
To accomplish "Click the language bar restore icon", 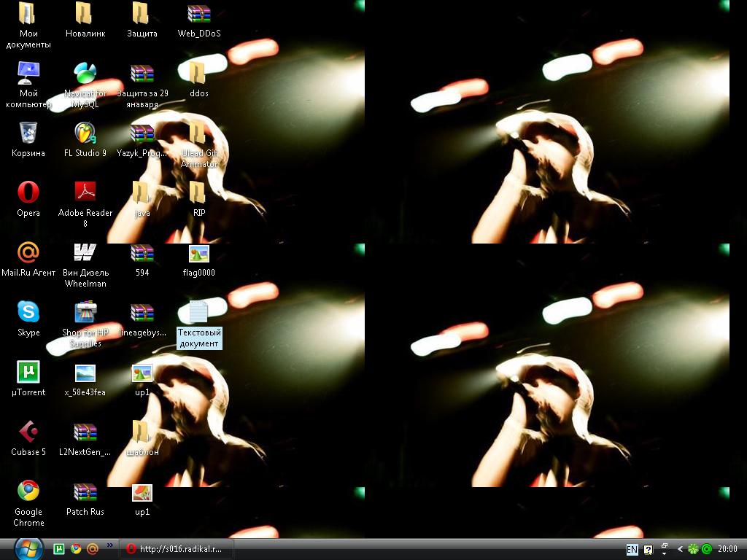I will coord(665,545).
